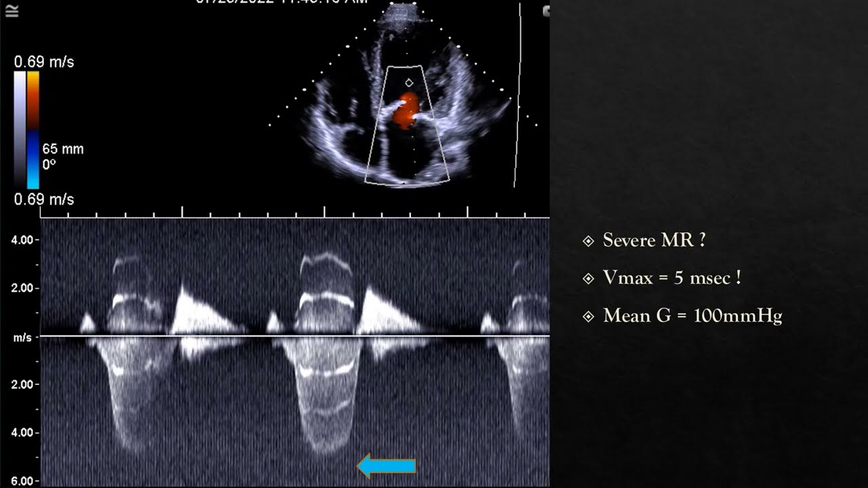Click the orange color flow jet in echo image

(406, 111)
